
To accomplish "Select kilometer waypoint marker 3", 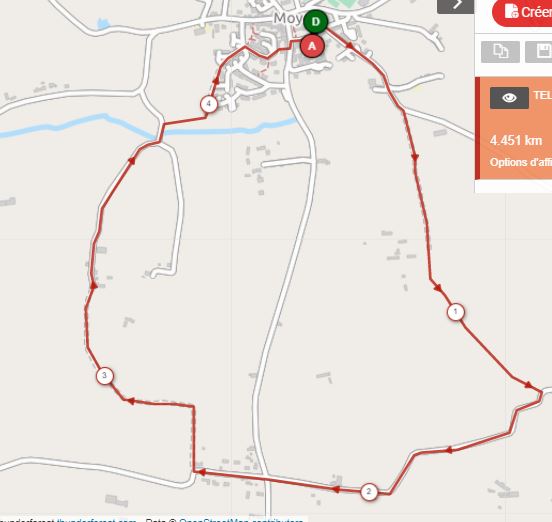I will coord(105,376).
